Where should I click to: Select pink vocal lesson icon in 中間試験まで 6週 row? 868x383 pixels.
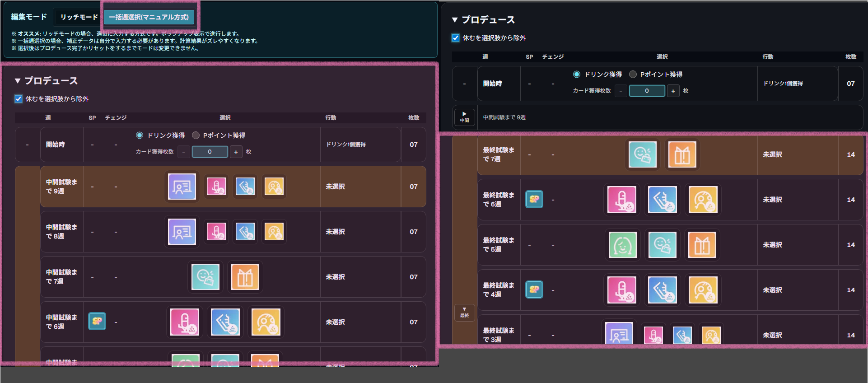tap(185, 322)
